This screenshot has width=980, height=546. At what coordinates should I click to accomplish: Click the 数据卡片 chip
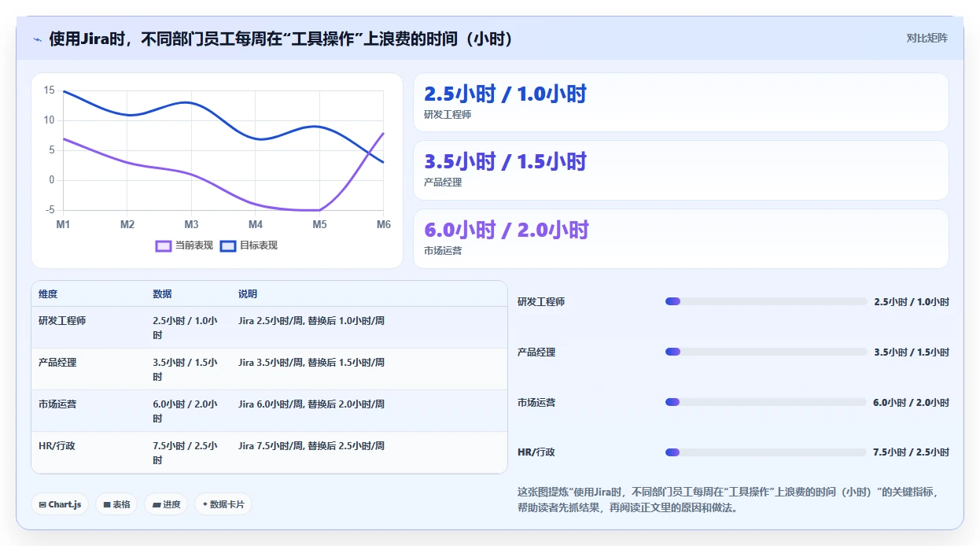[x=223, y=504]
